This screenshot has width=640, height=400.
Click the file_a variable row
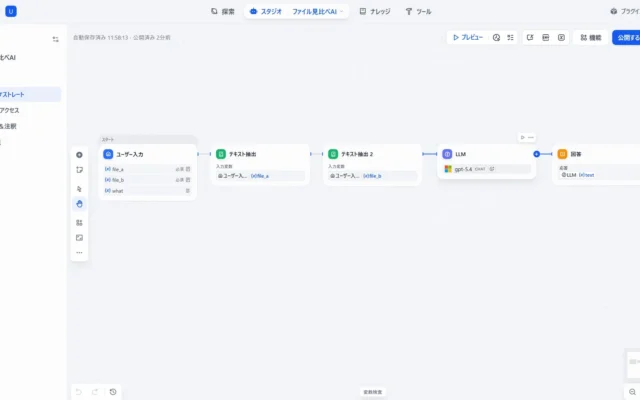(x=148, y=169)
